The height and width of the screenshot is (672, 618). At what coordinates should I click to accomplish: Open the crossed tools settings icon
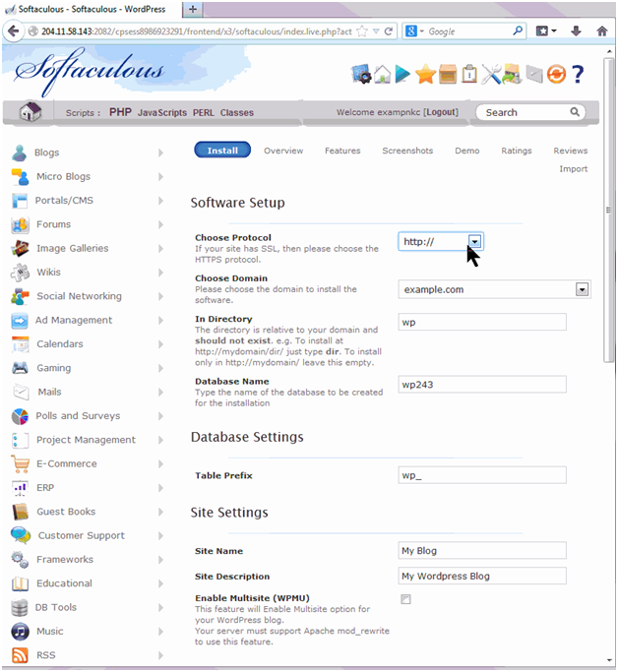pyautogui.click(x=491, y=74)
